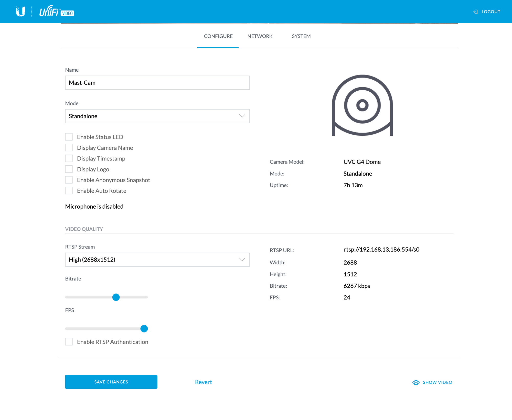Toggle Display Timestamp option

pyautogui.click(x=69, y=158)
